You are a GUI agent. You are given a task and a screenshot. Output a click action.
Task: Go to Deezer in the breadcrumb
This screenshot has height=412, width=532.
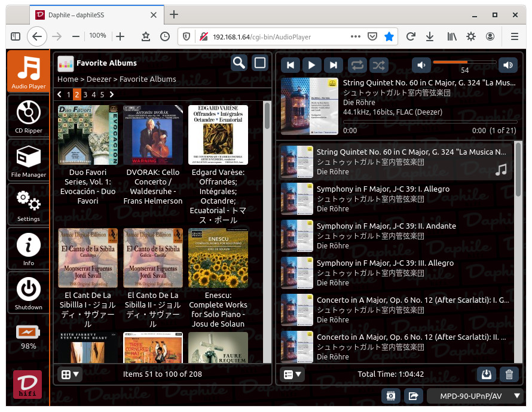point(99,79)
